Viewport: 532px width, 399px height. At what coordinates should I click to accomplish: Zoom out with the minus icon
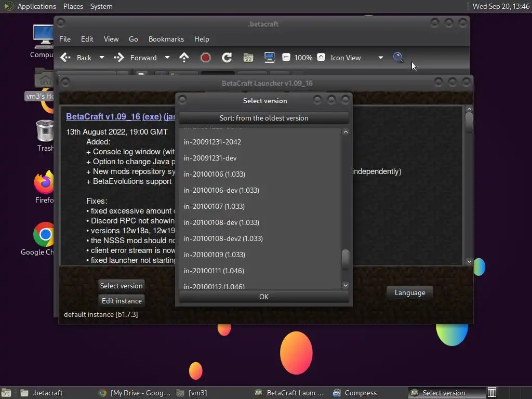click(x=286, y=57)
